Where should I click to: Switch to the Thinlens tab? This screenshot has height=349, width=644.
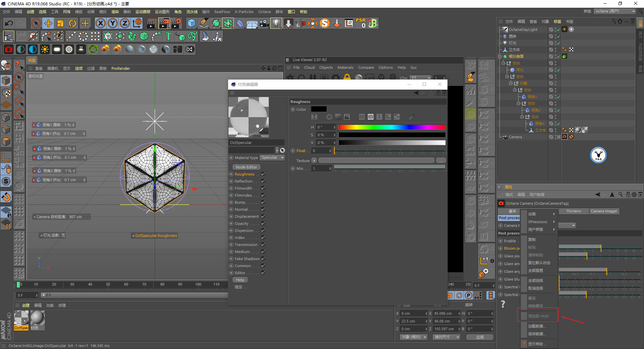[x=574, y=211]
